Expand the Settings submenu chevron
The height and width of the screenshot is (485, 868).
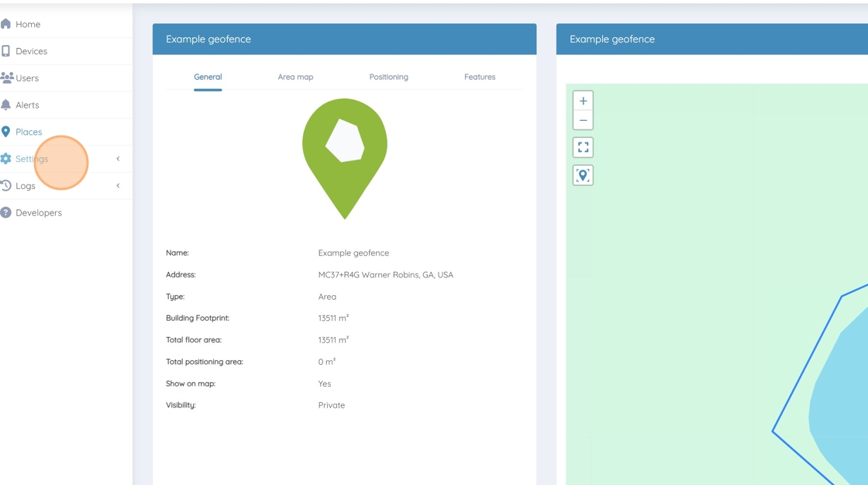point(118,159)
